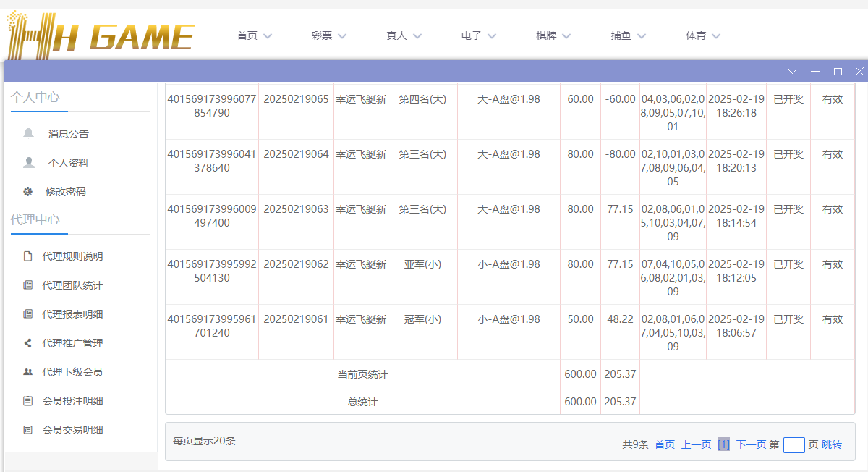Switch to the 电子 menu item
The width and height of the screenshot is (868, 472).
click(x=477, y=35)
